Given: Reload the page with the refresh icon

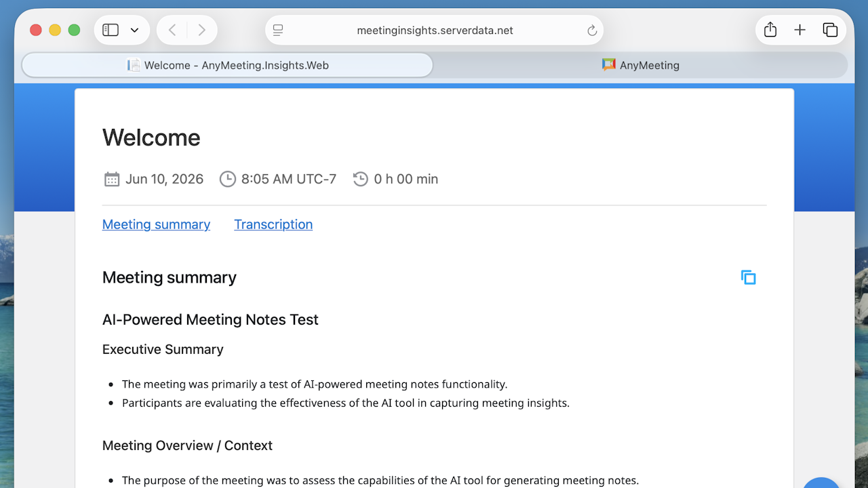Looking at the screenshot, I should point(592,30).
